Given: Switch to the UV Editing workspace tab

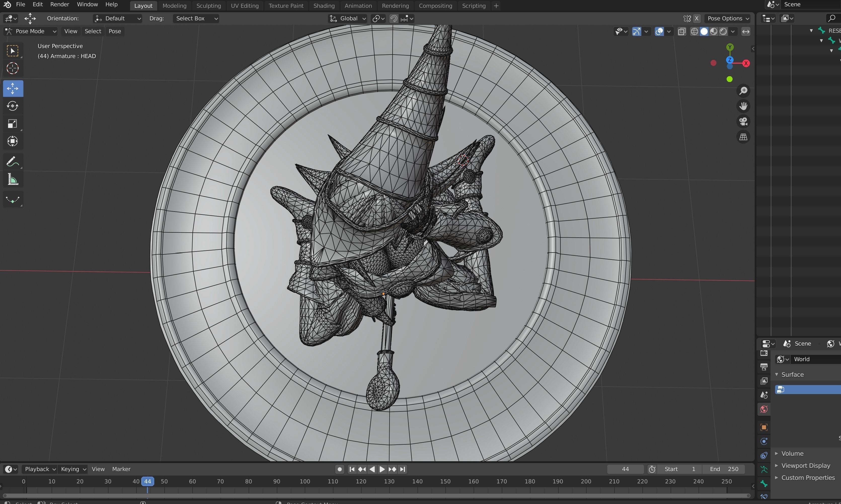Looking at the screenshot, I should click(x=245, y=6).
